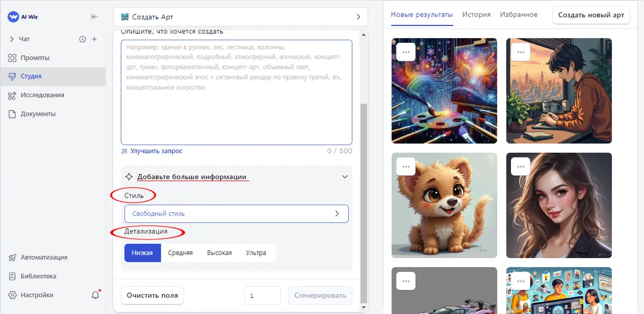Start a new chat with plus icon
This screenshot has height=314, width=644.
(x=94, y=39)
